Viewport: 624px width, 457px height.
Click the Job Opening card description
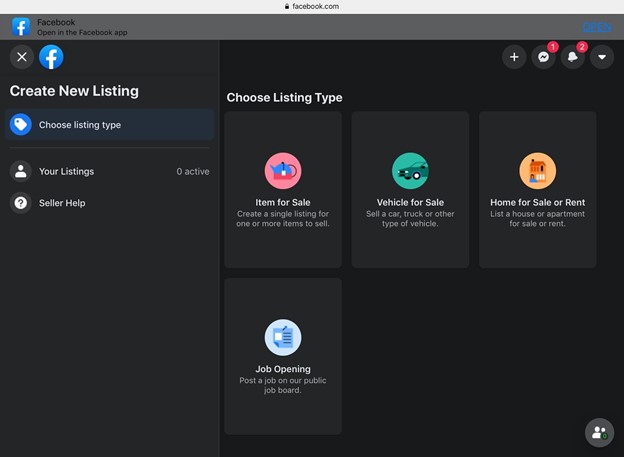coord(283,385)
